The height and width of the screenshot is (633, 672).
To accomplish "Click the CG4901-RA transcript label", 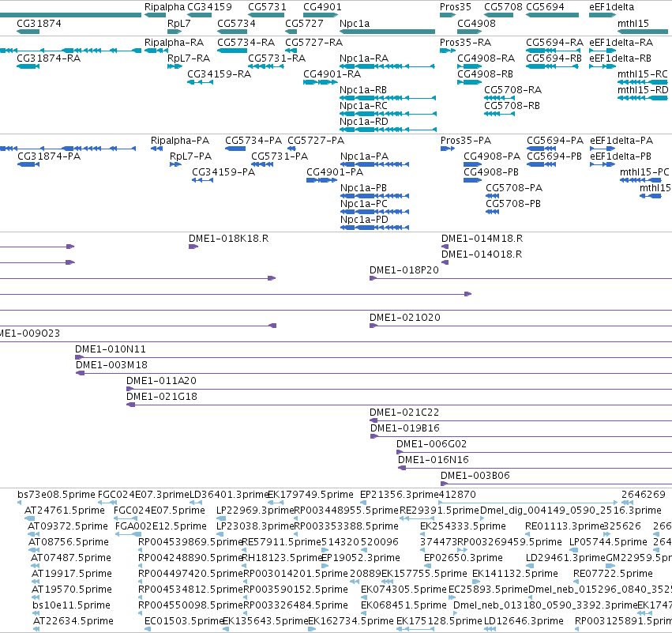I will click(332, 74).
